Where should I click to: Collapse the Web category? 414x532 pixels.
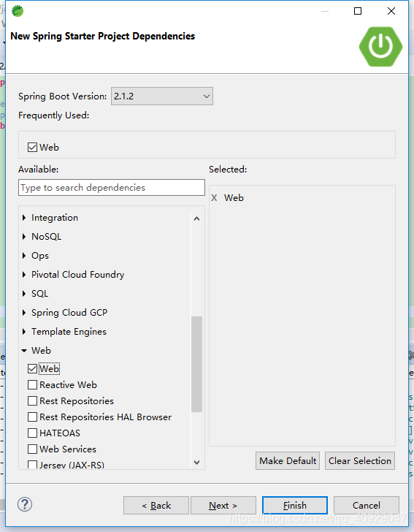[x=24, y=351]
